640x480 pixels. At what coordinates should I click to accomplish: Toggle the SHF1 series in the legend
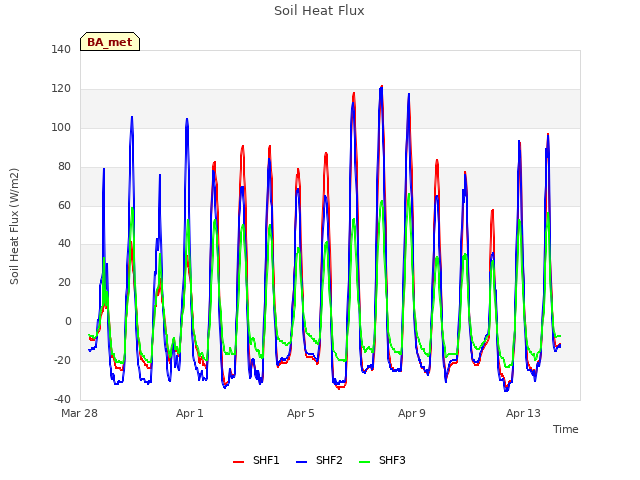pos(256,460)
